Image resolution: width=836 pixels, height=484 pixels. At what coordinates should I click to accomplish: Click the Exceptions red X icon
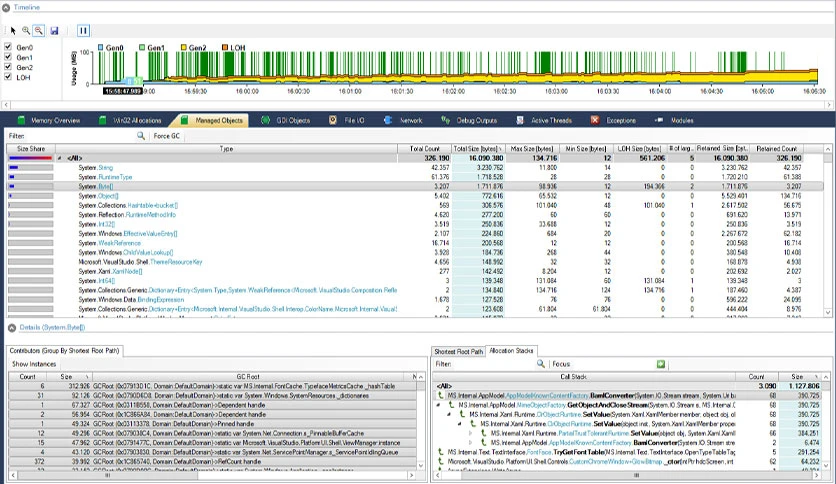[x=595, y=120]
